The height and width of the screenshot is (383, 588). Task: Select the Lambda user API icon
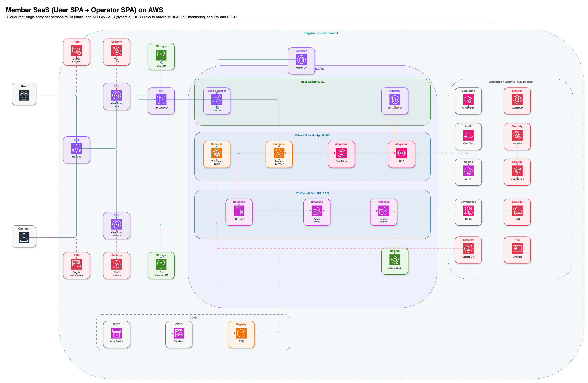[279, 153]
